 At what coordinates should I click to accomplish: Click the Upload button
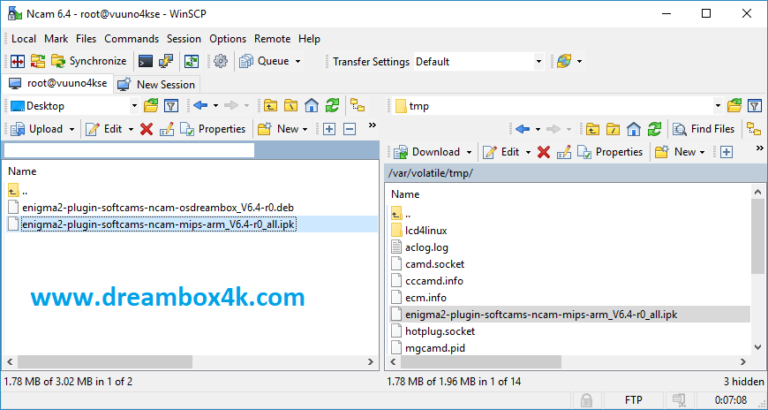pos(37,129)
